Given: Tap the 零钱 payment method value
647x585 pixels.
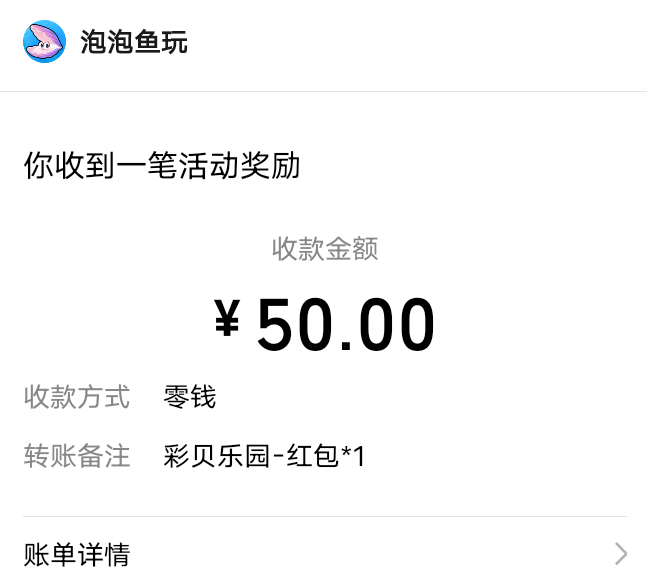Looking at the screenshot, I should coord(190,397).
